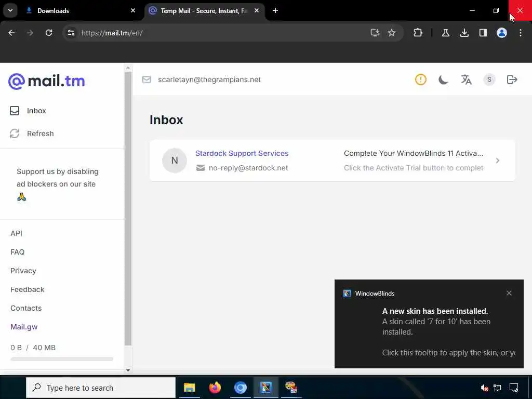Open the API link
The height and width of the screenshot is (399, 532).
16,233
